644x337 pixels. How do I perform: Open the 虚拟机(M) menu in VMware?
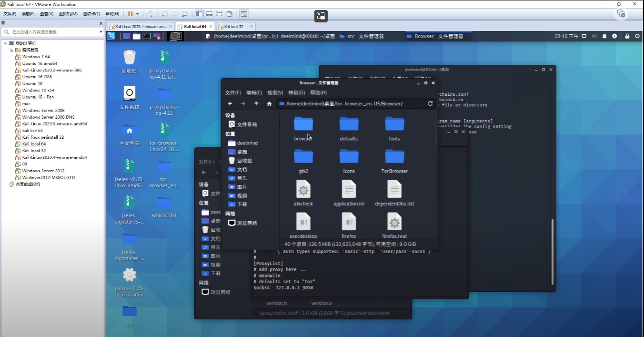pyautogui.click(x=68, y=14)
